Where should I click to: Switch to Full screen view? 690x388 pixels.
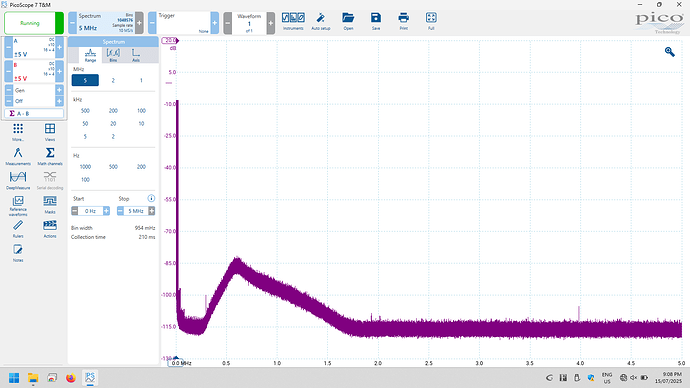click(431, 21)
